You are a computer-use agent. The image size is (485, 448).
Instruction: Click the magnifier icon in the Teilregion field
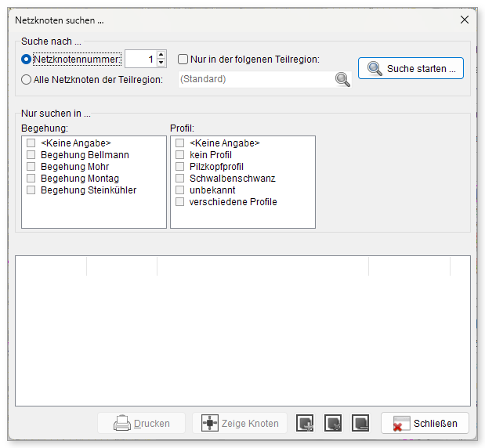(x=342, y=79)
